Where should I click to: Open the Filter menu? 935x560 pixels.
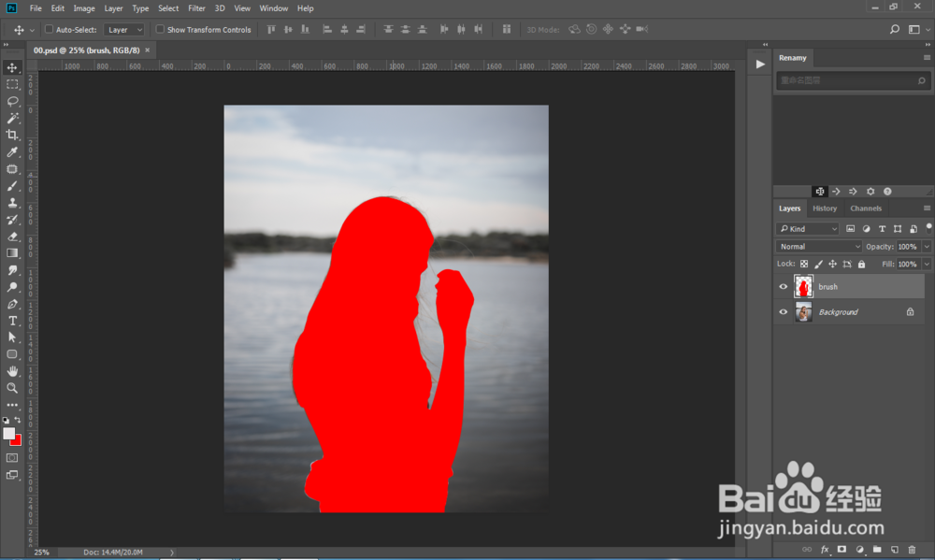(x=196, y=8)
